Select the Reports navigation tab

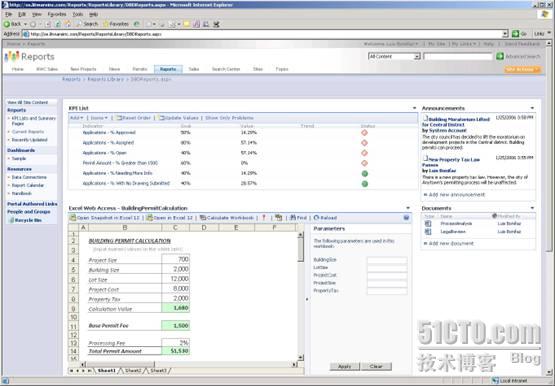point(168,69)
